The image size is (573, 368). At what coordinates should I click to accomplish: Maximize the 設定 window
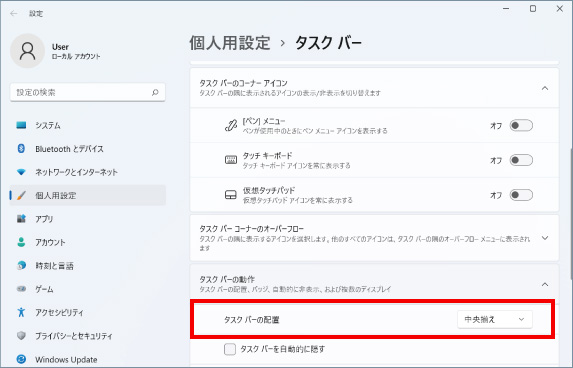click(533, 8)
